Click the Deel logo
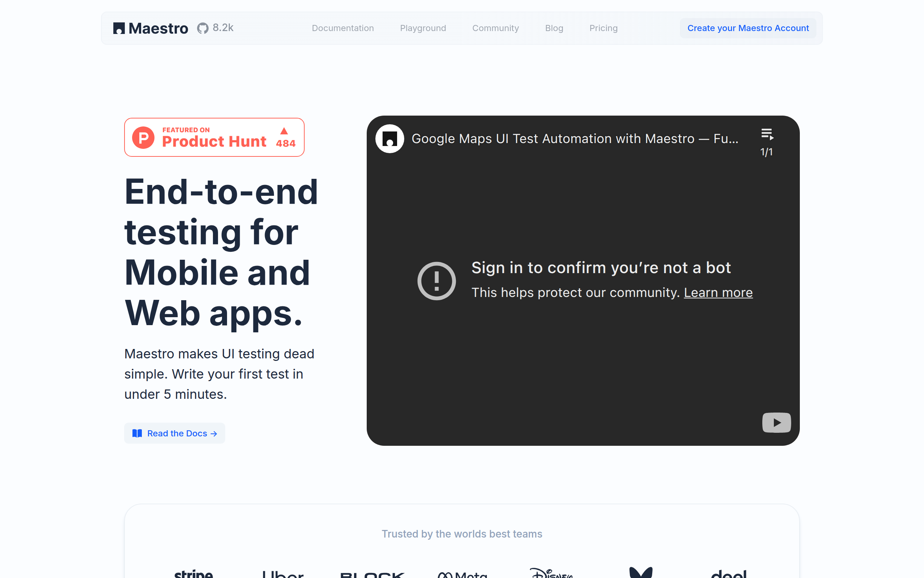The width and height of the screenshot is (924, 578). tap(728, 573)
